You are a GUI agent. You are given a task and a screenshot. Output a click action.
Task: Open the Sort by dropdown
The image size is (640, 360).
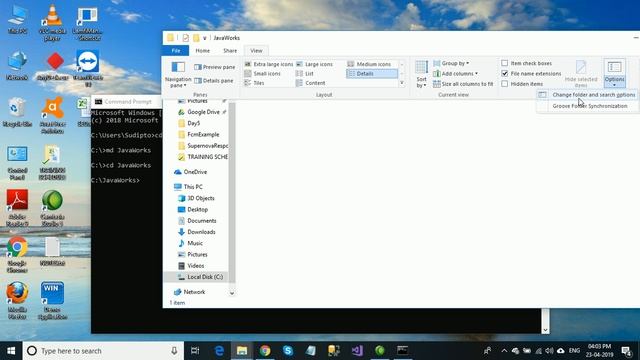coord(422,74)
